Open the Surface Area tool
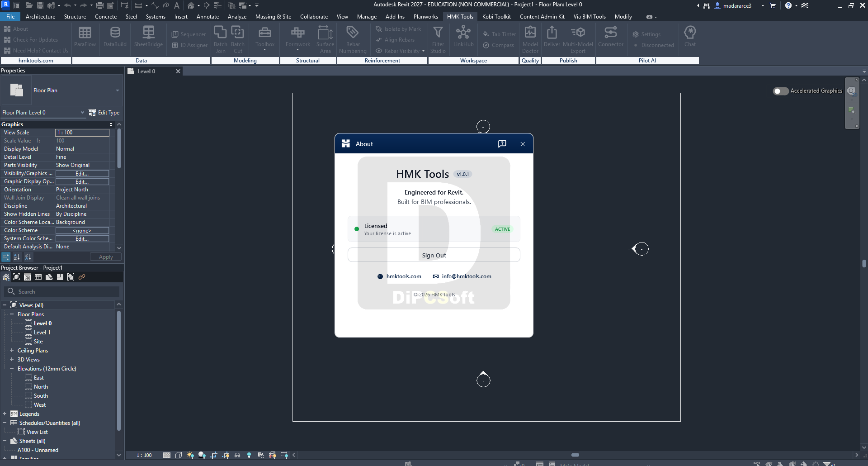 [325, 40]
